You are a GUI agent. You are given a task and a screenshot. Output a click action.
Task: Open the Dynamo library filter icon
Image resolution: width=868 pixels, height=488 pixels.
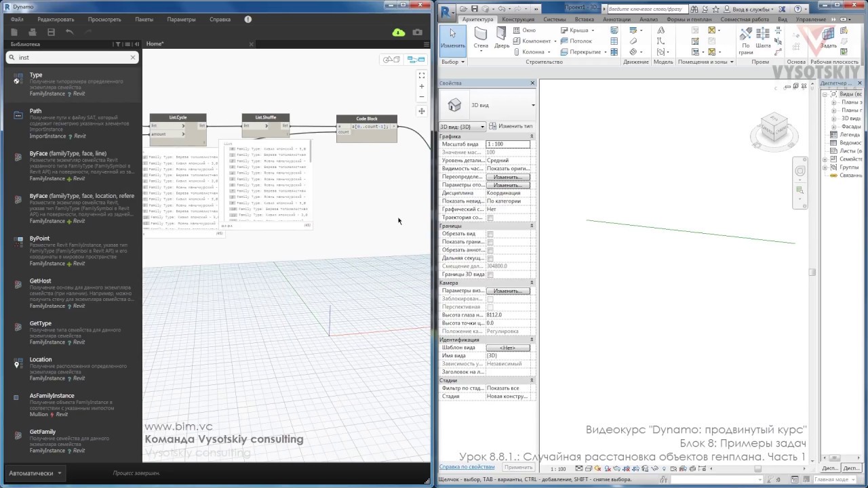(117, 44)
